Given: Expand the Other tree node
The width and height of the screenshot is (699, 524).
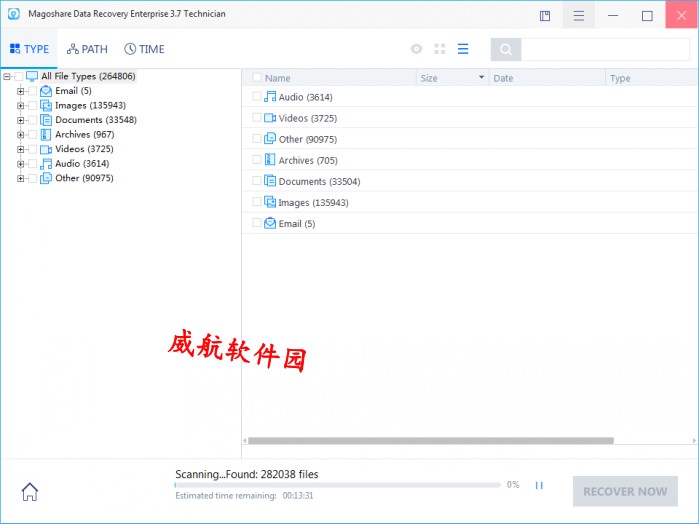Looking at the screenshot, I should pos(21,178).
